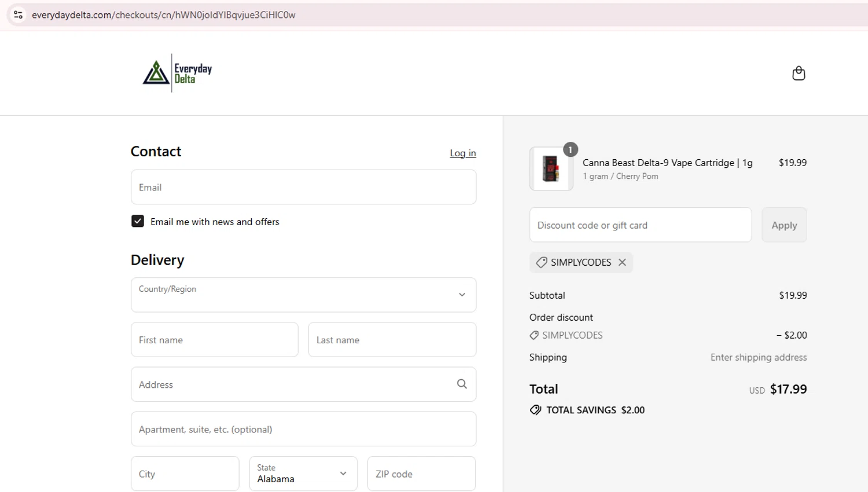Viewport: 868px width, 492px height.
Task: Focus the ZIP code field
Action: [x=421, y=473]
